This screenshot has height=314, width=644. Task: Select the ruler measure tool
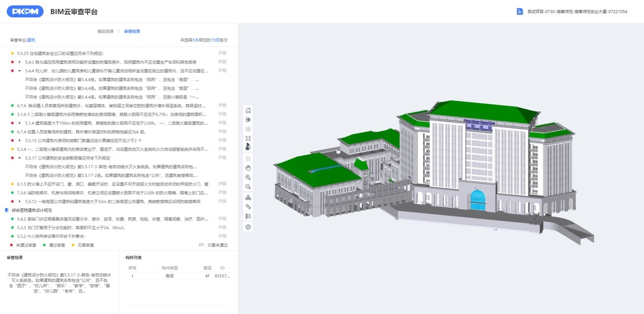click(248, 207)
